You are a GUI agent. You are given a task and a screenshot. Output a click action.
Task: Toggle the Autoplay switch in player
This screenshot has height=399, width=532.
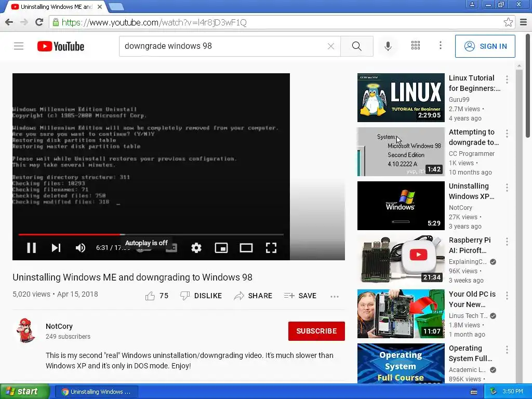pos(143,249)
